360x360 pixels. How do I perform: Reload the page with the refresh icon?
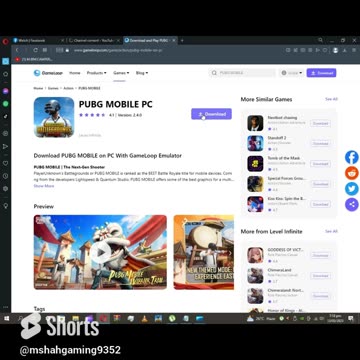(35, 50)
